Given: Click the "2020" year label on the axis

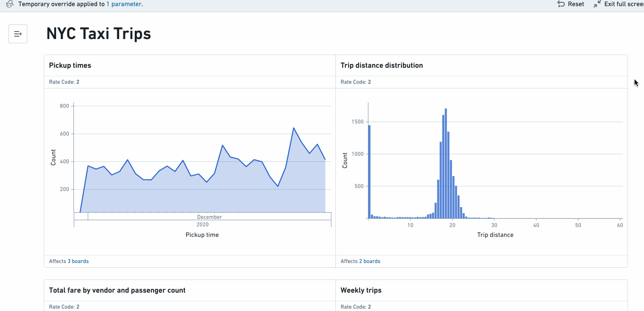Looking at the screenshot, I should (x=203, y=224).
